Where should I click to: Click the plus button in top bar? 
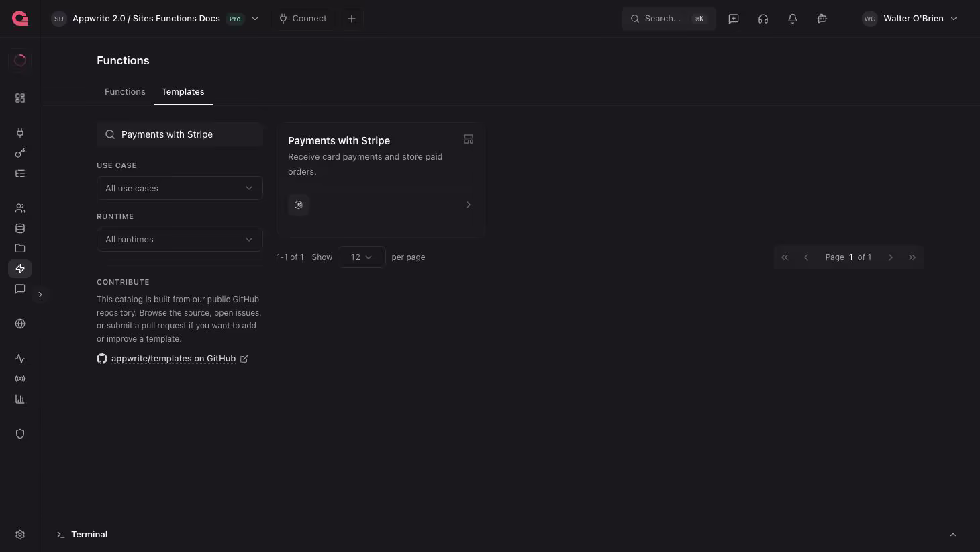click(352, 19)
